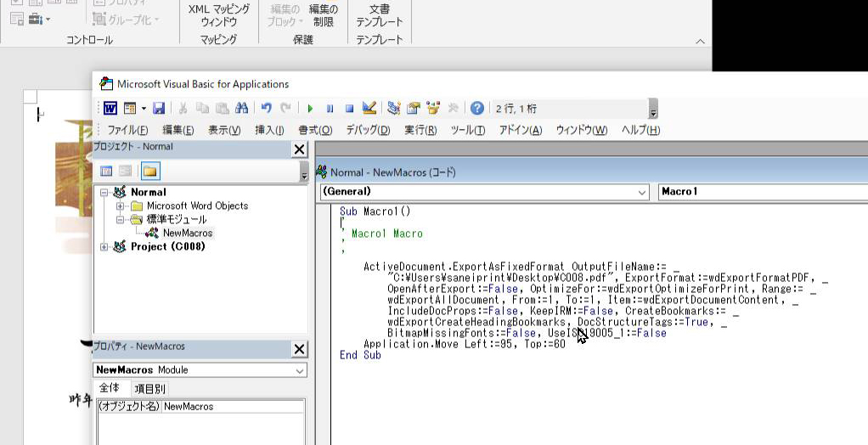Edit the (オブジェクト名) NewMacros value field
The width and height of the screenshot is (868, 445).
(233, 406)
